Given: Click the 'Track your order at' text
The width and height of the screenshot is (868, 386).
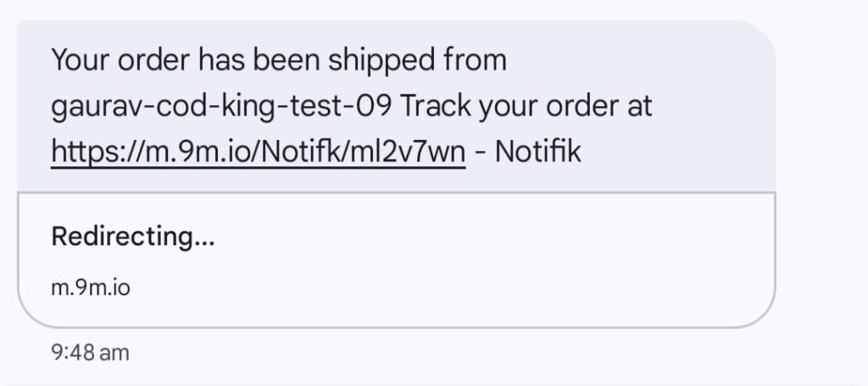Looking at the screenshot, I should point(526,107).
